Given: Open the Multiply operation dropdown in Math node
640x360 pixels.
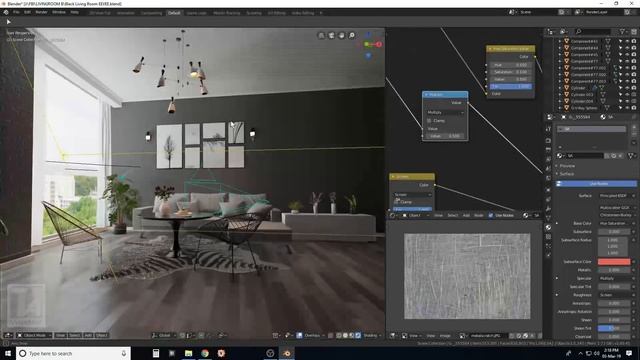Looking at the screenshot, I should [x=445, y=112].
